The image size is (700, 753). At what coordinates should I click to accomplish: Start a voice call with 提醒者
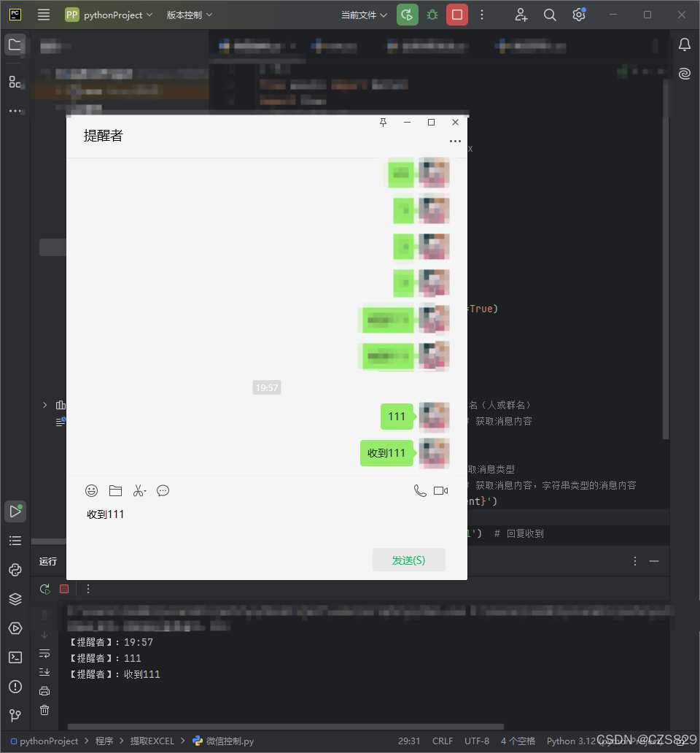pyautogui.click(x=420, y=490)
